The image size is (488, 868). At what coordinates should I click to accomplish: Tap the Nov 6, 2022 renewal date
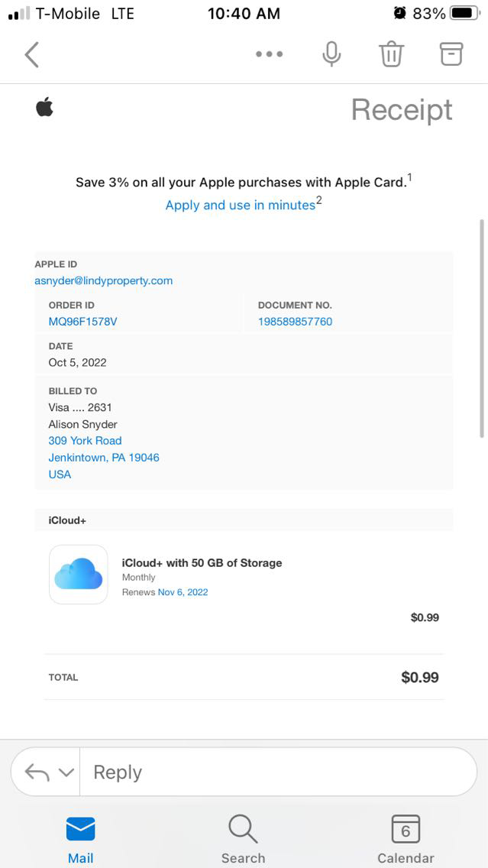point(183,592)
